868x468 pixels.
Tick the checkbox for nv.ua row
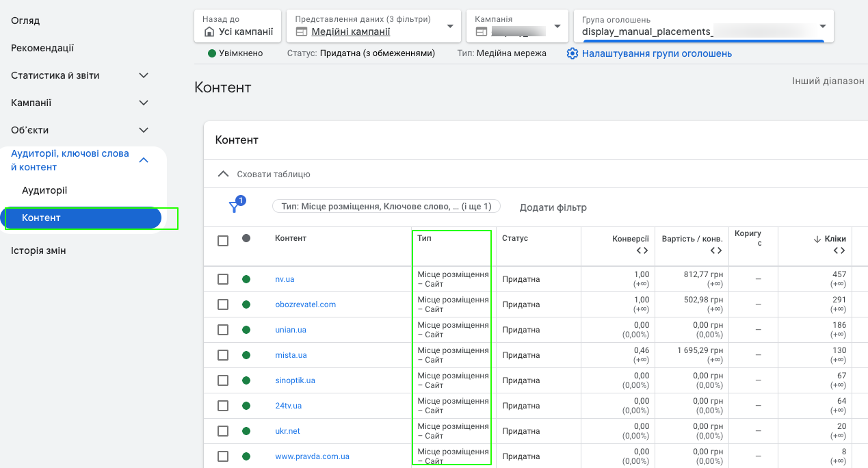point(223,279)
